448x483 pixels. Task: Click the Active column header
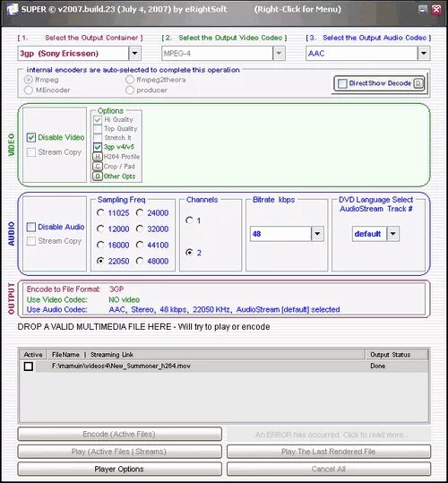coord(33,355)
